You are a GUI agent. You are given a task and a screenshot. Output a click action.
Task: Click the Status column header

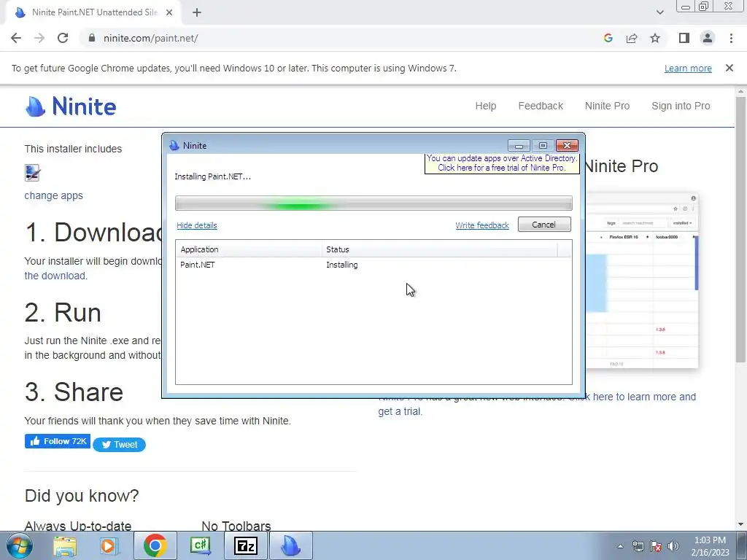pyautogui.click(x=439, y=249)
